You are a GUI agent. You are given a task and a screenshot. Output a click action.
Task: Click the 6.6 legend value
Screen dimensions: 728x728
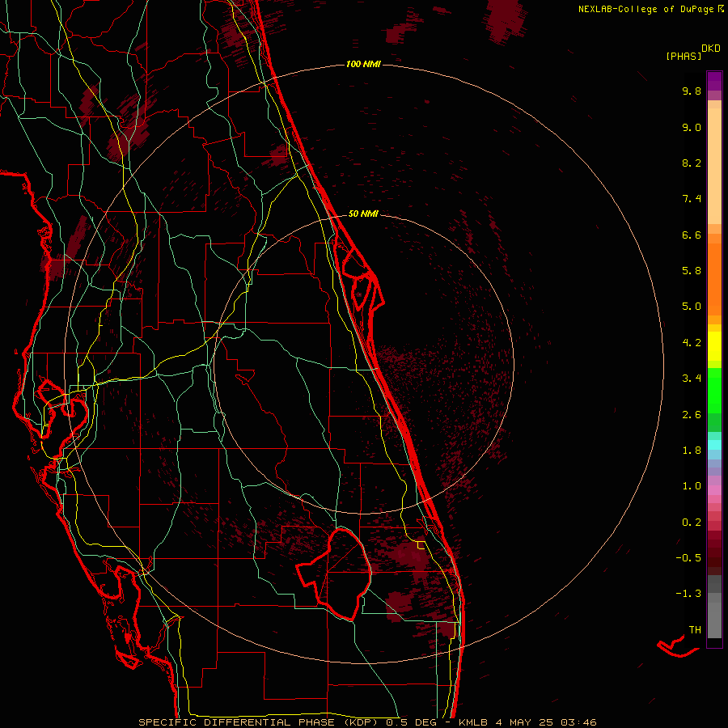pos(692,235)
